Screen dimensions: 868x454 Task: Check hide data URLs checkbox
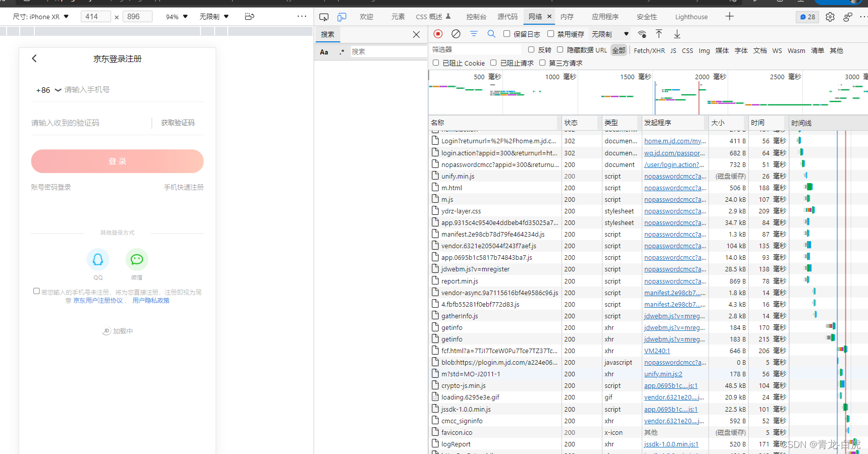tap(560, 49)
